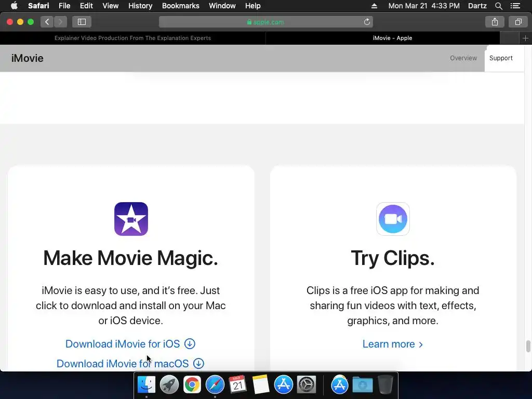Open the View menu
The height and width of the screenshot is (399, 532).
click(110, 6)
